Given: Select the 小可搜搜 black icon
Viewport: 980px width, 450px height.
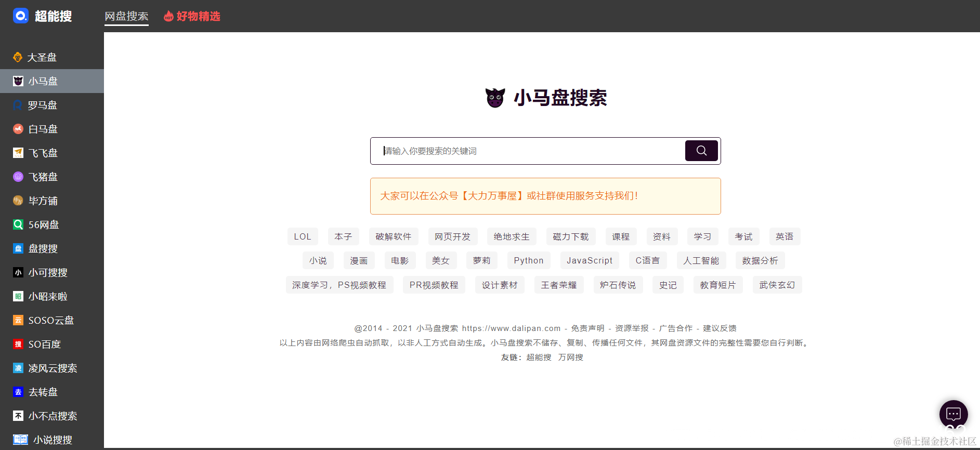Looking at the screenshot, I should click(18, 272).
